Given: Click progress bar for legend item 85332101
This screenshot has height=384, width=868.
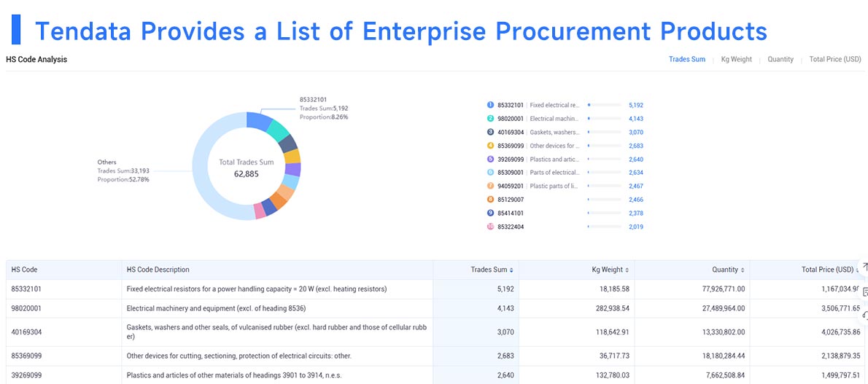Looking at the screenshot, I should 604,105.
